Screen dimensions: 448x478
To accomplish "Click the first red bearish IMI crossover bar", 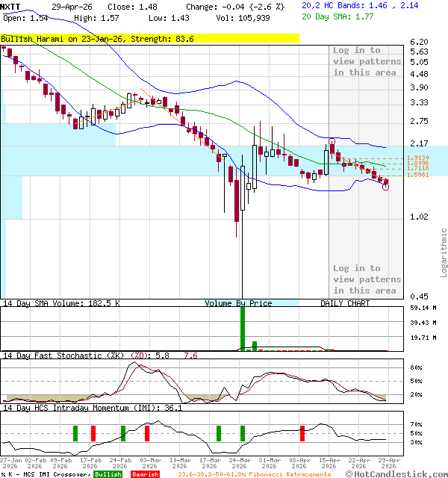I will pyautogui.click(x=93, y=432).
